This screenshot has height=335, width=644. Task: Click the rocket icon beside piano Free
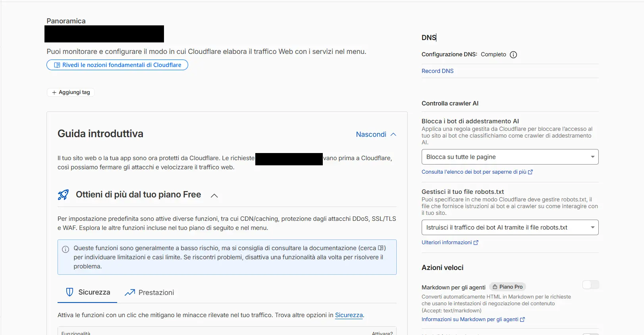tap(64, 195)
